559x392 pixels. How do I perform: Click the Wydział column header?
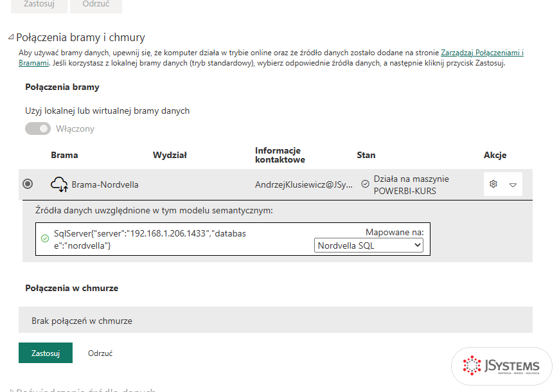click(170, 155)
